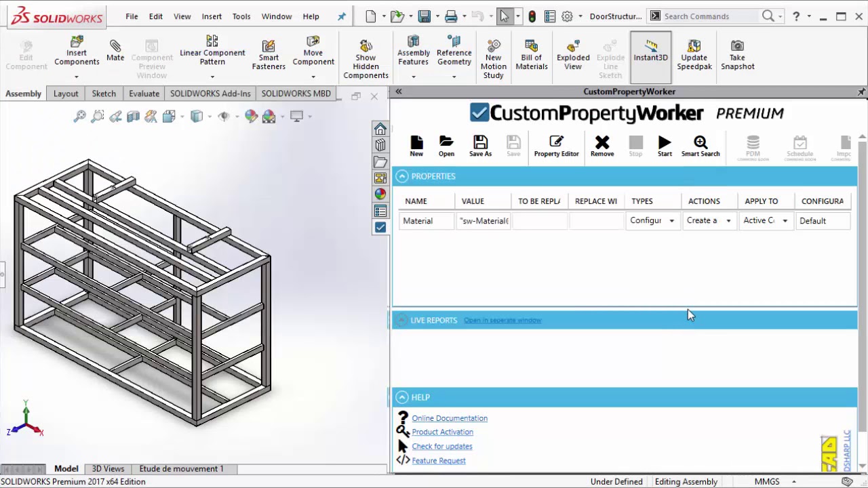
Task: Collapse the PROPERTIES section
Action: (402, 176)
